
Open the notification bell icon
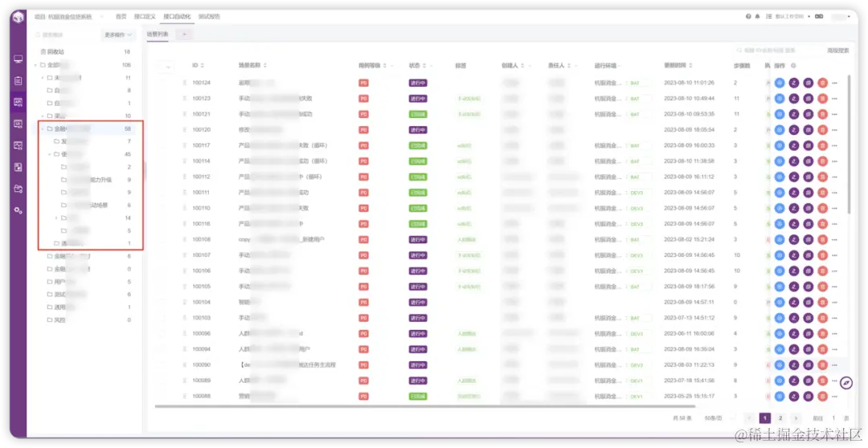click(x=757, y=17)
